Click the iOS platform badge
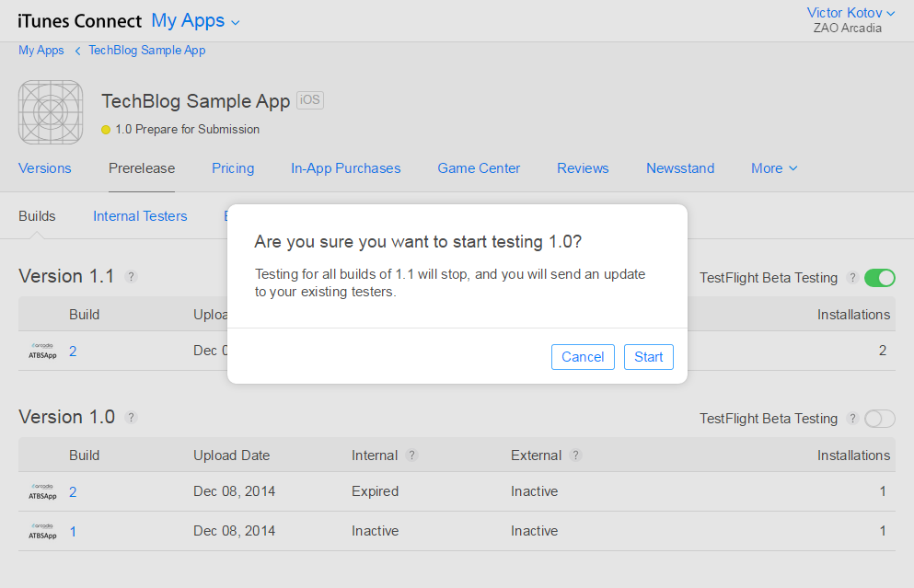Screen dimensions: 914x588 (x=310, y=100)
